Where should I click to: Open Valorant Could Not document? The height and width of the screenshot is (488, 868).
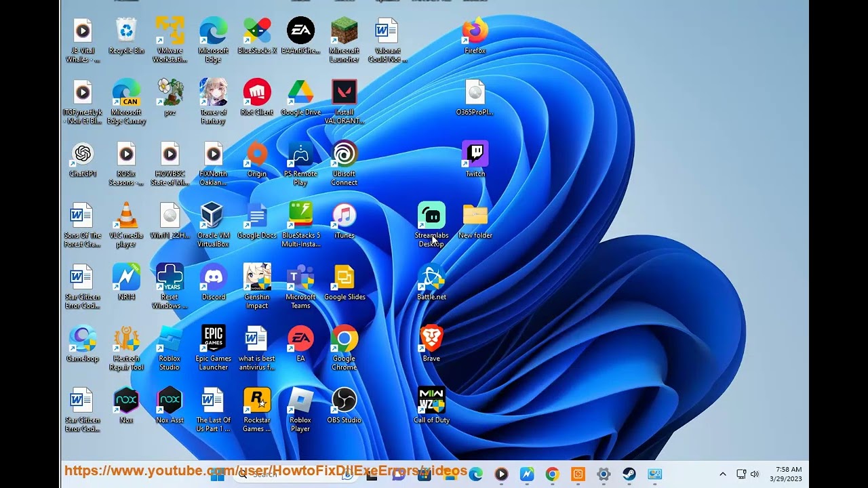pos(387,41)
